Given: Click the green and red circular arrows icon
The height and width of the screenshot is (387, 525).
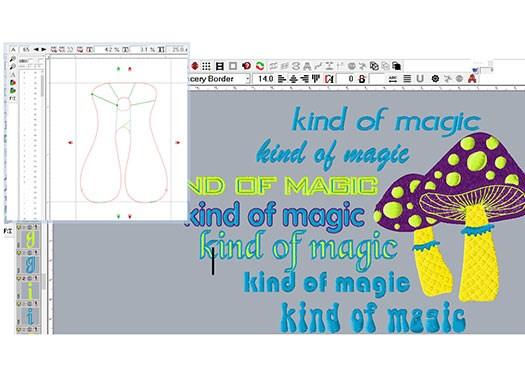Looking at the screenshot, I should 260,66.
